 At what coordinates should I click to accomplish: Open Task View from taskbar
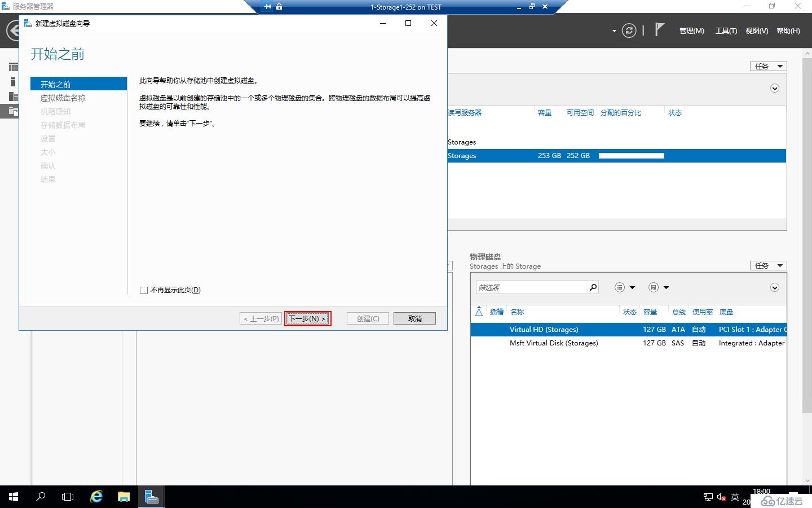68,497
